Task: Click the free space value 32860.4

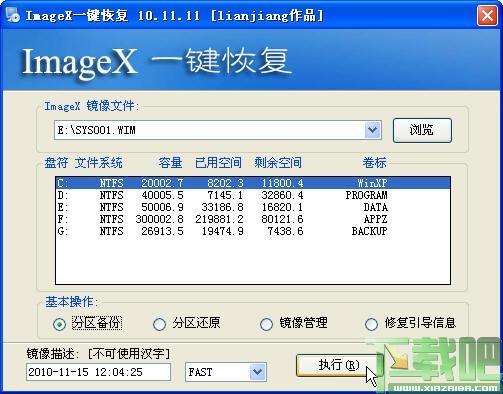Action: [x=282, y=195]
